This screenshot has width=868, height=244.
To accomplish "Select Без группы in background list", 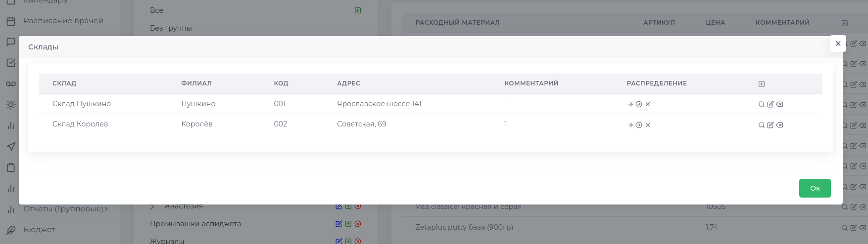I will [x=171, y=28].
